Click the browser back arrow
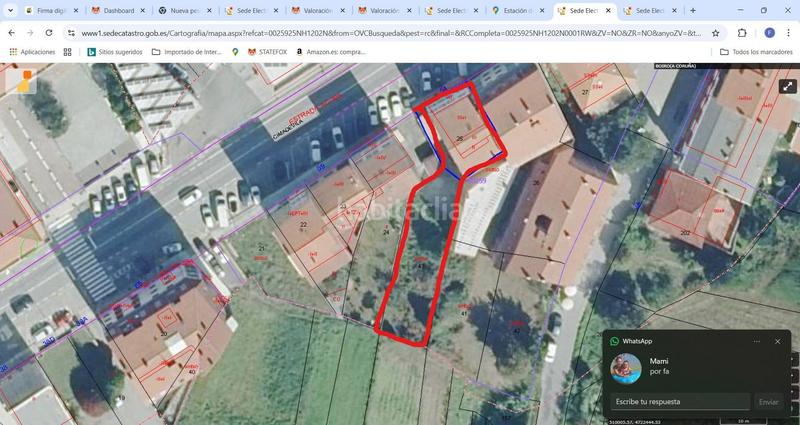The width and height of the screenshot is (800, 425). (x=11, y=32)
